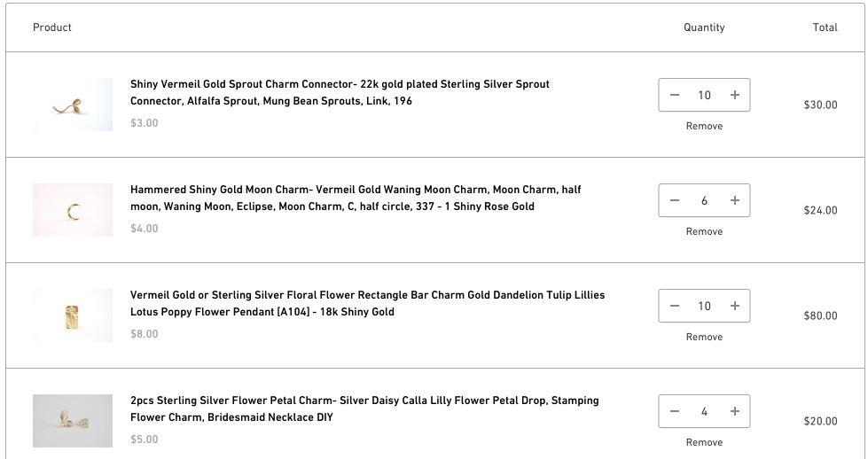Click the gold moon charm thumbnail
Screen dimensions: 868x459
tap(73, 210)
